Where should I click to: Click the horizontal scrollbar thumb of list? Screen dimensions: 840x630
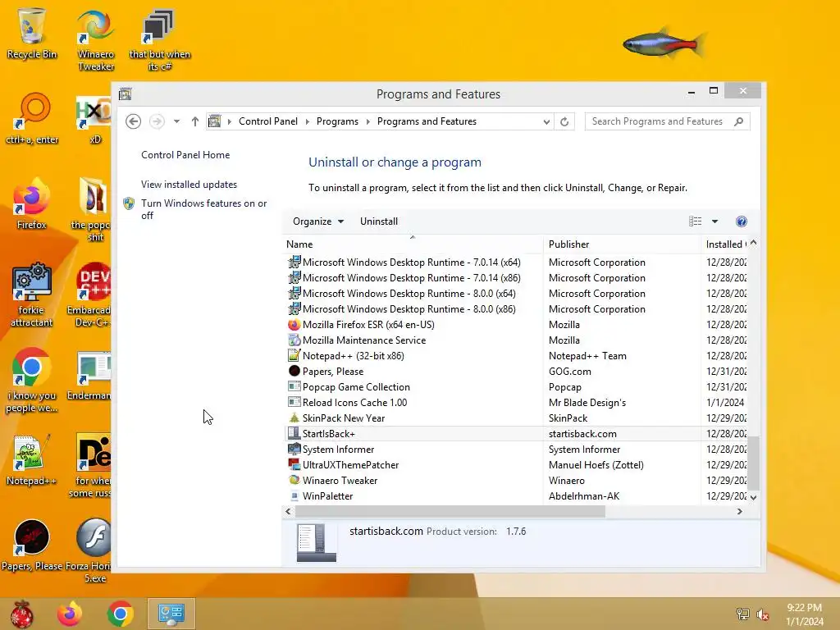[x=450, y=512]
